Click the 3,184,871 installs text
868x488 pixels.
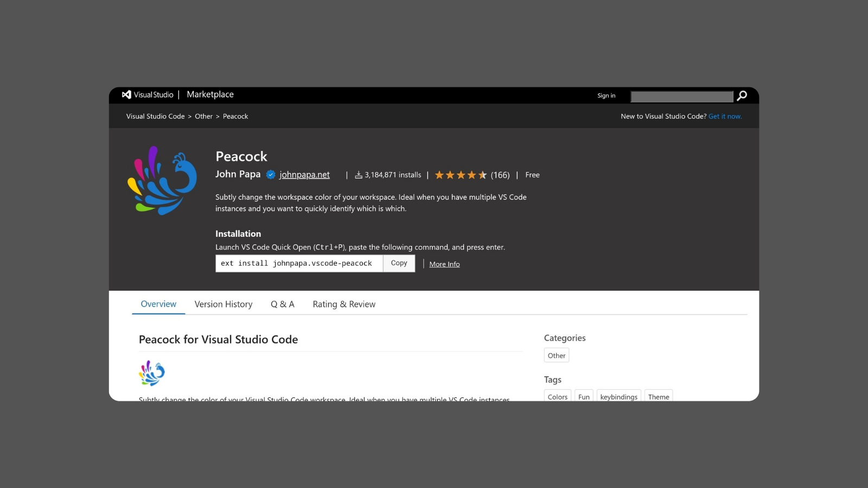click(393, 175)
